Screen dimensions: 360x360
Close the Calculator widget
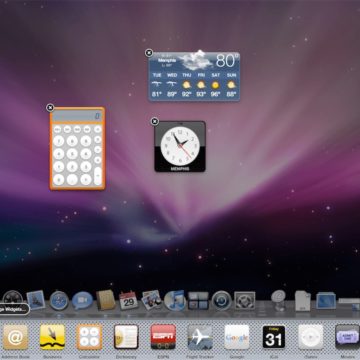pos(50,108)
